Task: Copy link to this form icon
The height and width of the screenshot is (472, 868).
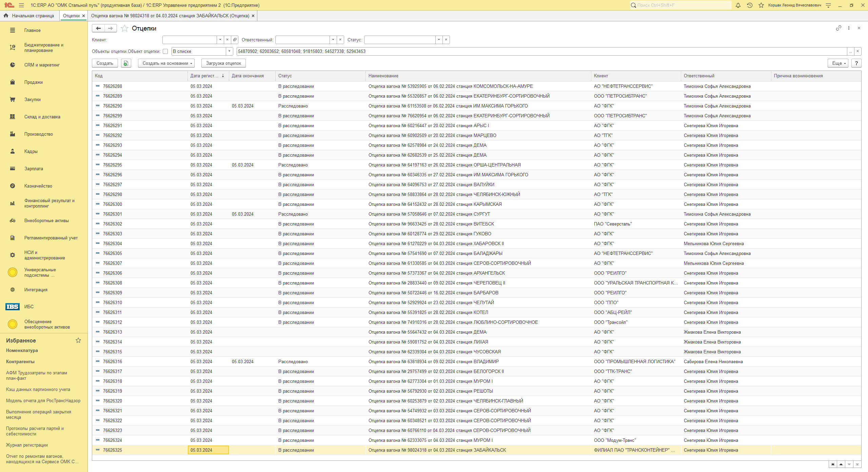Action: (x=839, y=28)
